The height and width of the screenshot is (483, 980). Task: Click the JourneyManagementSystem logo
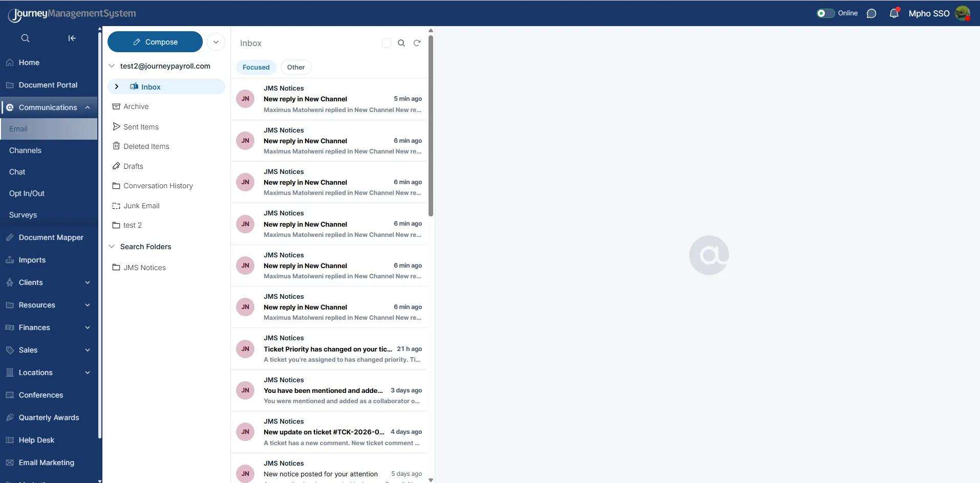coord(72,14)
